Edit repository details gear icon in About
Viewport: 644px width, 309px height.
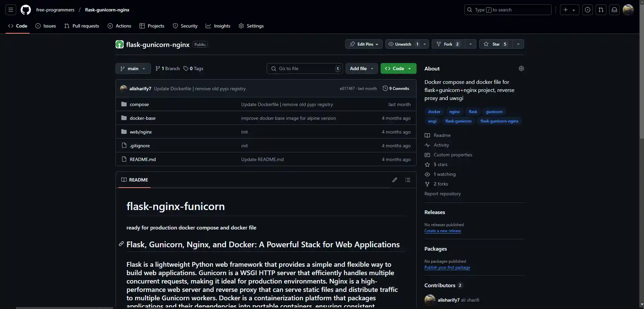click(x=521, y=68)
